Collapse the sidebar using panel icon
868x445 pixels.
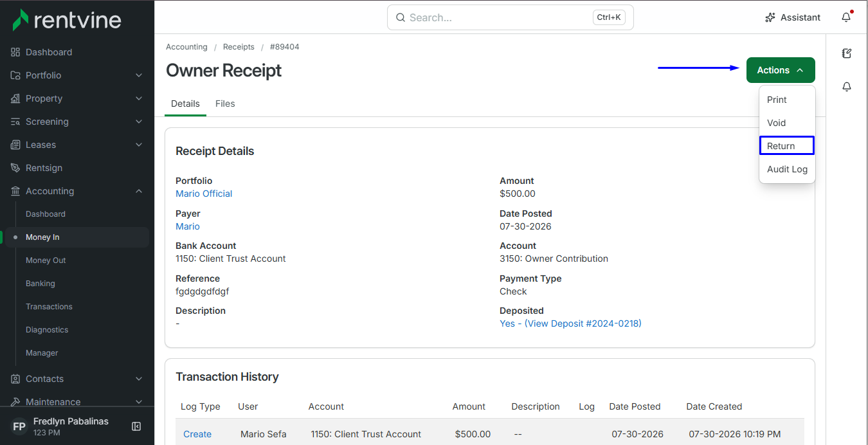(x=136, y=426)
